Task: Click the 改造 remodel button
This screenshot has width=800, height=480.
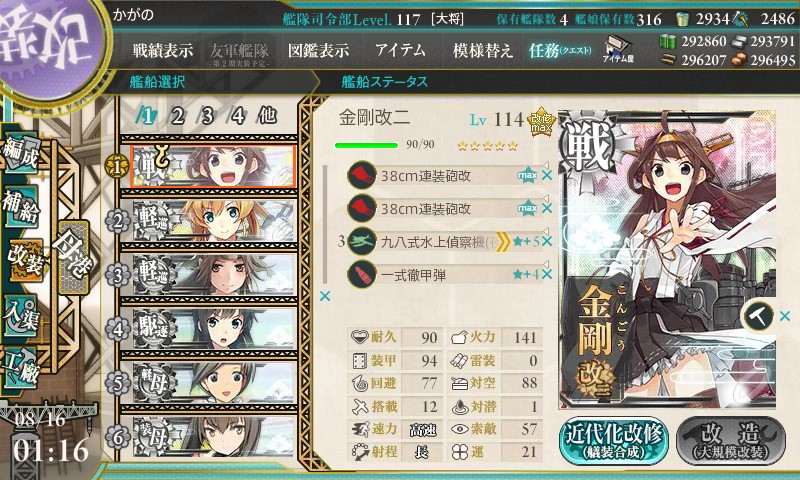Action: [731, 440]
